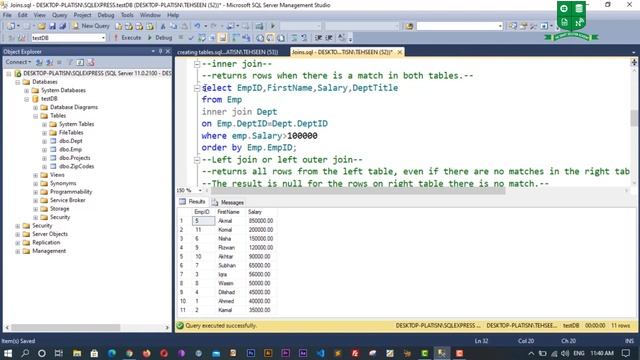Click Comment out selected lines icon
Viewport: 640px width, 360px height.
[293, 38]
